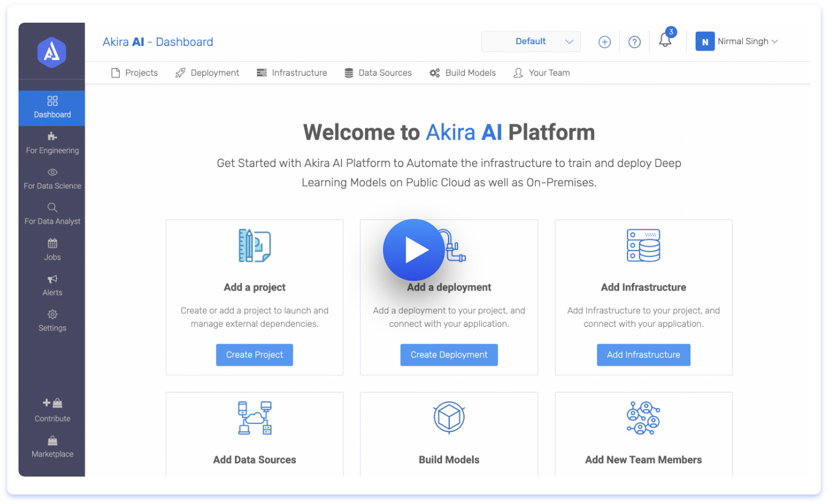The width and height of the screenshot is (828, 504).
Task: Click the Welcome to Akira AI Platform heading
Action: [x=449, y=132]
